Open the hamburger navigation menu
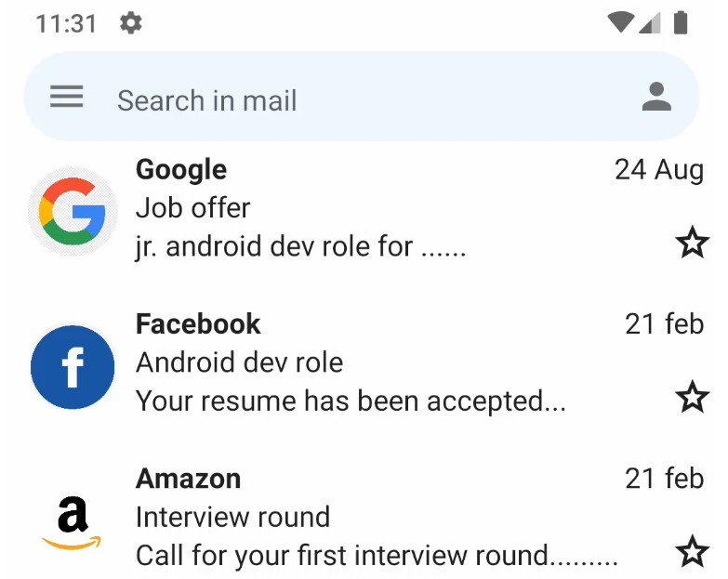 click(x=67, y=97)
